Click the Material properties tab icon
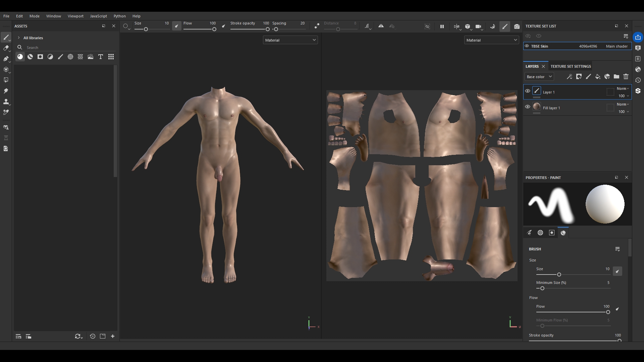 pyautogui.click(x=563, y=233)
